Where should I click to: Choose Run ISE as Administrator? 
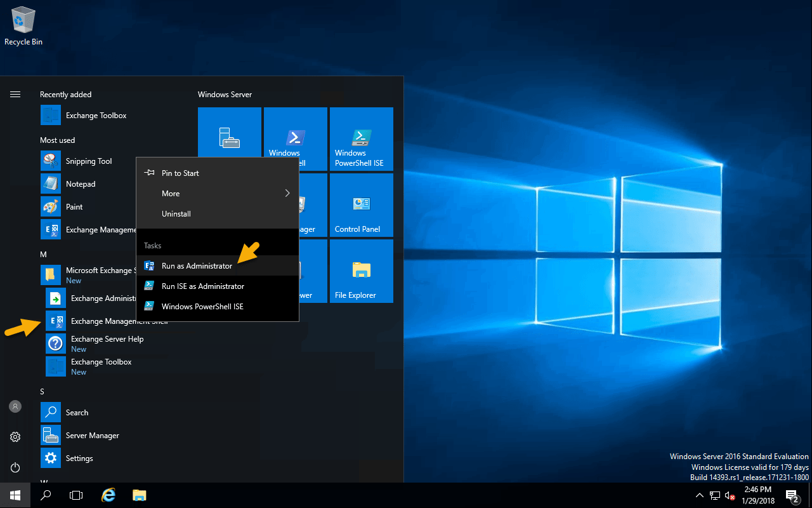[218, 286]
